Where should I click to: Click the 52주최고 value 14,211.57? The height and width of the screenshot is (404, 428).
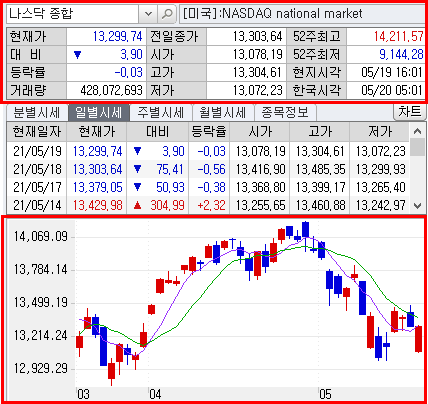tap(398, 36)
